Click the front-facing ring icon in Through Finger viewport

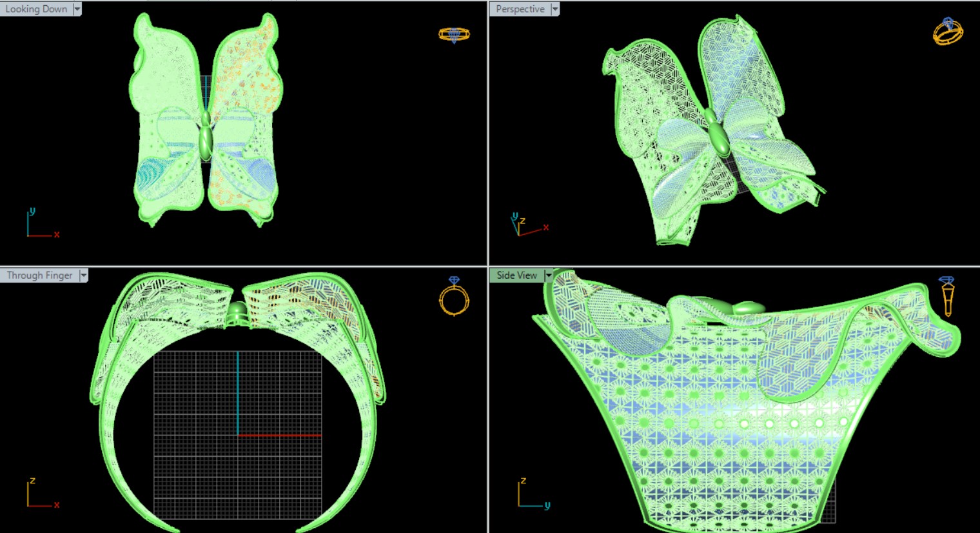454,296
